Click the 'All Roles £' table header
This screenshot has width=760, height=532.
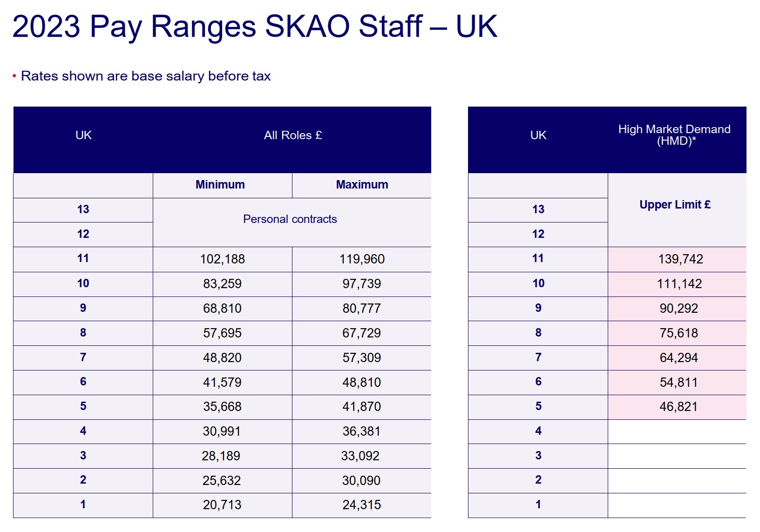pyautogui.click(x=293, y=135)
